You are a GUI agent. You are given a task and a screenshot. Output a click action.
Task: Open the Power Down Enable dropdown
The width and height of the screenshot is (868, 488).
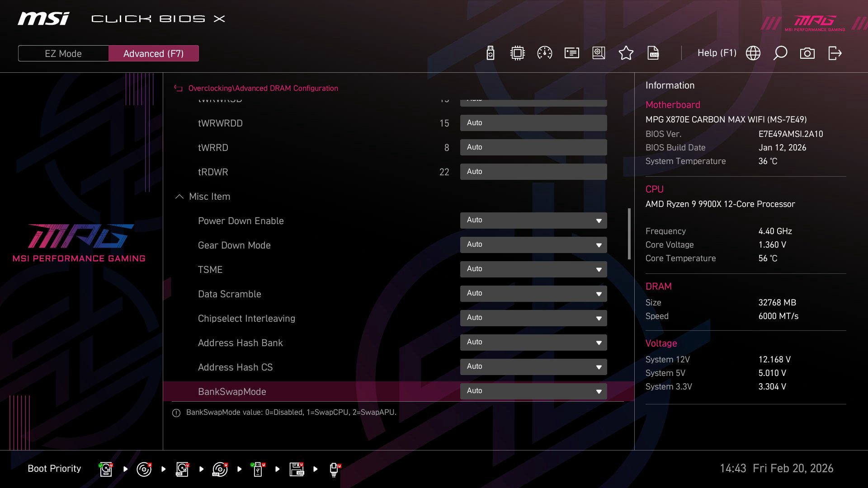coord(533,220)
